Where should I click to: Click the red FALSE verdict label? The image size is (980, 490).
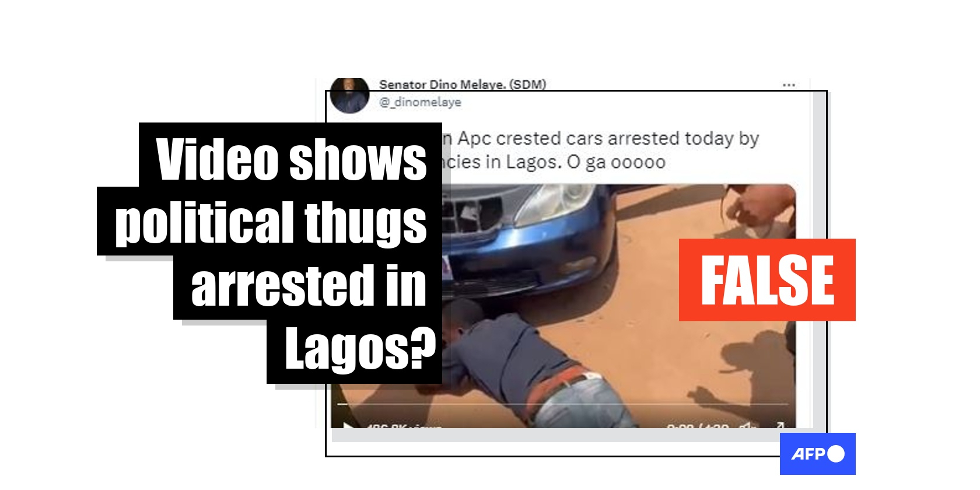tap(767, 280)
